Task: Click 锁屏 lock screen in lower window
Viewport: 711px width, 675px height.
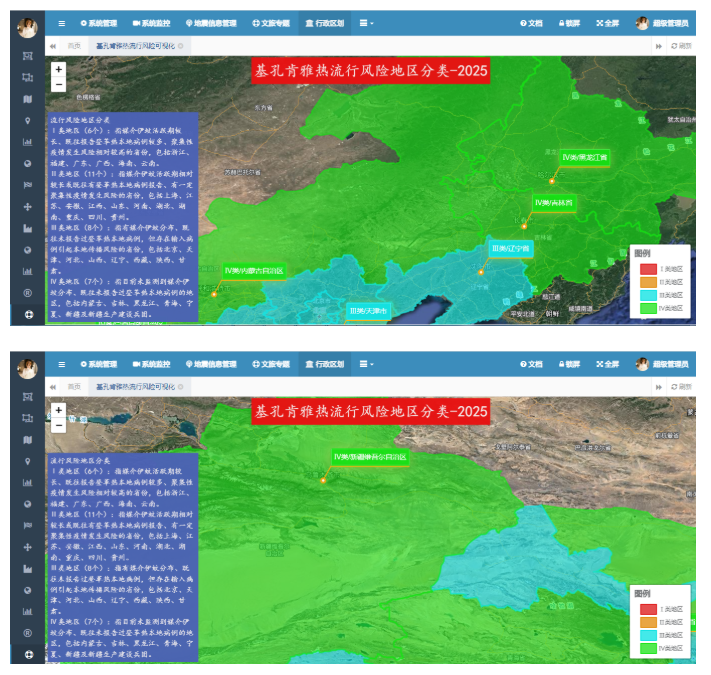Action: tap(570, 364)
